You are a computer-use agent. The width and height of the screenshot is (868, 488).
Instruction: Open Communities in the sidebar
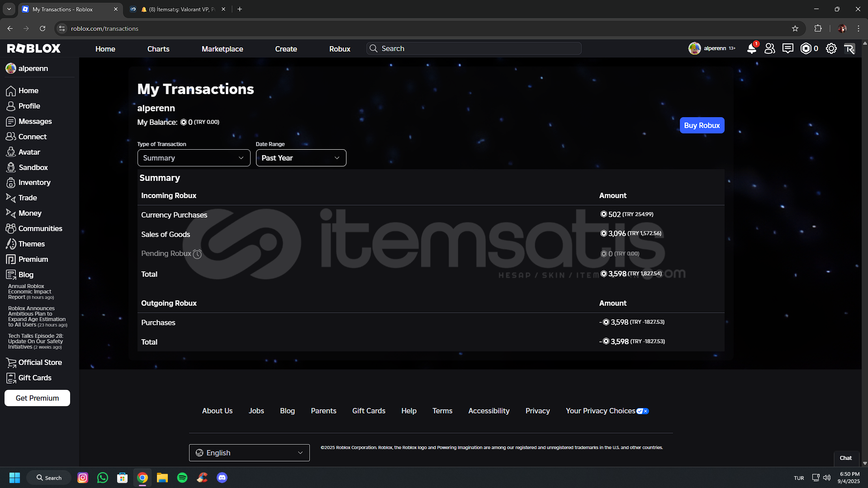[40, 228]
